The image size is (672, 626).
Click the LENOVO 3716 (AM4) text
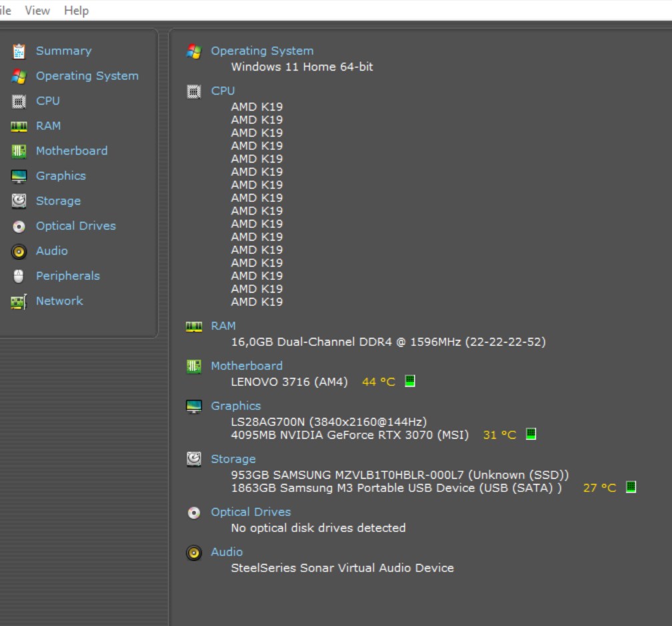[x=289, y=382]
